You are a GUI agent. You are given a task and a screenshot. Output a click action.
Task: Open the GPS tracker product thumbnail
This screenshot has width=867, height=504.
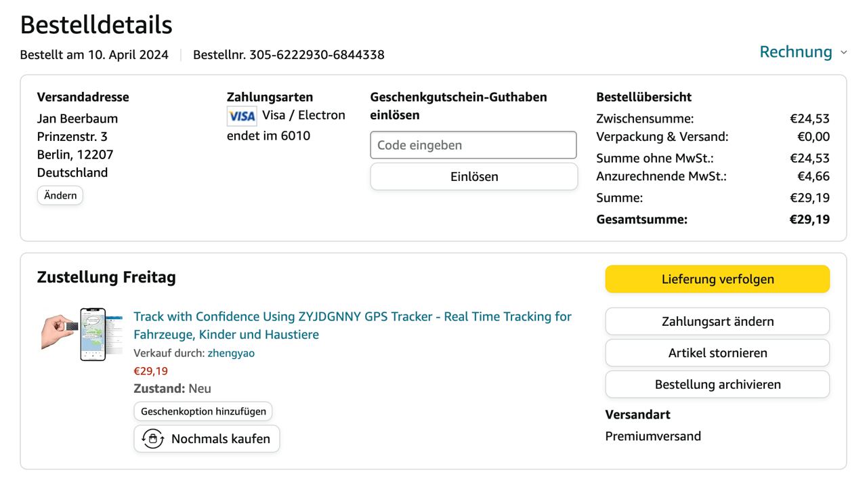[x=82, y=334]
